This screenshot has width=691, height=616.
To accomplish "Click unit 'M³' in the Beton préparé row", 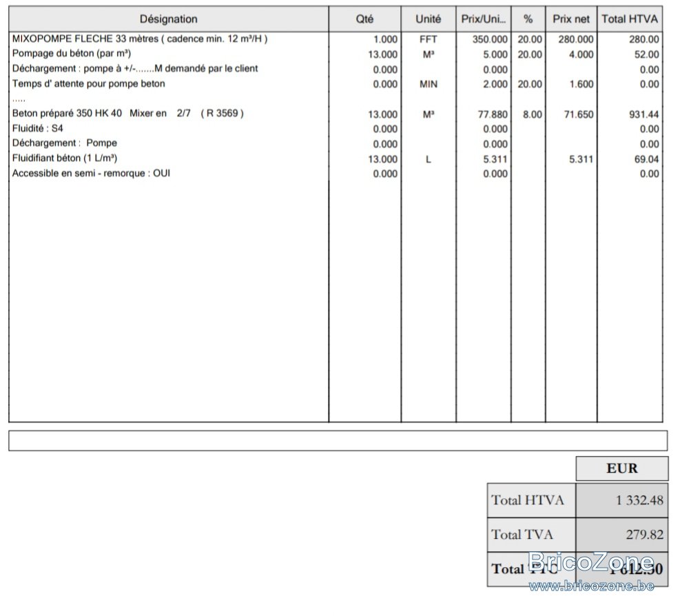I will [429, 114].
